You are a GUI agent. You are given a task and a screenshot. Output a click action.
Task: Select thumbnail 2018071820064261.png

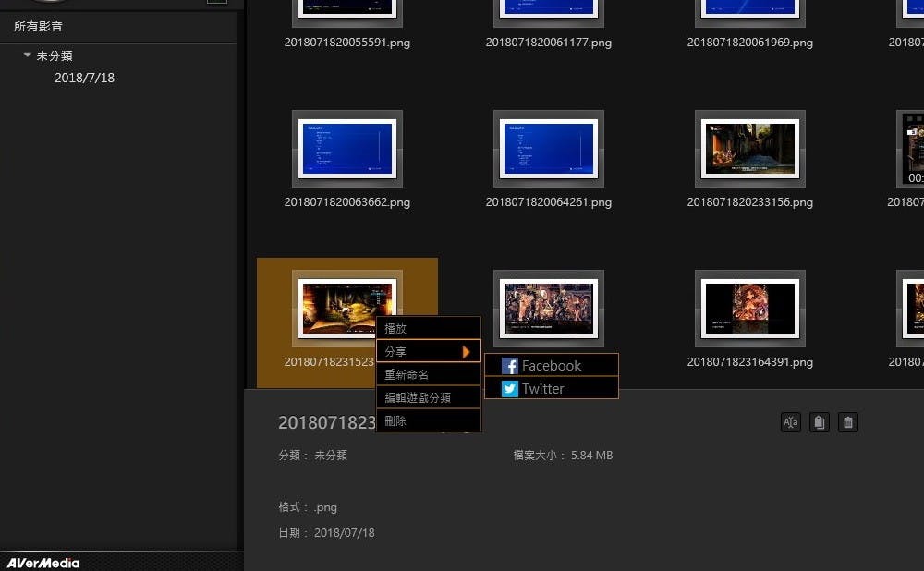pyautogui.click(x=549, y=149)
